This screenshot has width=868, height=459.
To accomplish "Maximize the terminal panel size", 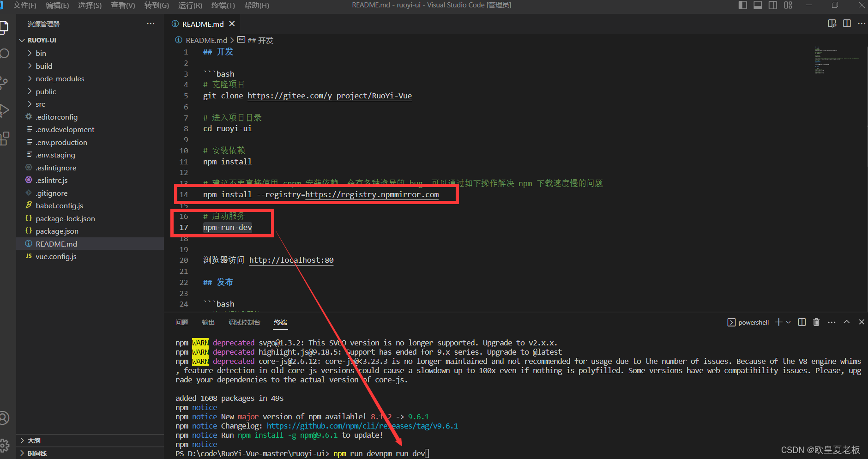I will pos(847,322).
